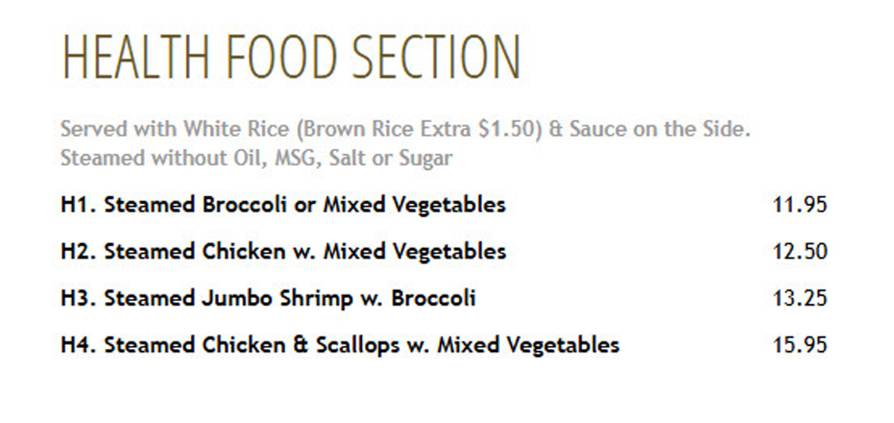Click the word 'SECTION' in the heading

(436, 57)
